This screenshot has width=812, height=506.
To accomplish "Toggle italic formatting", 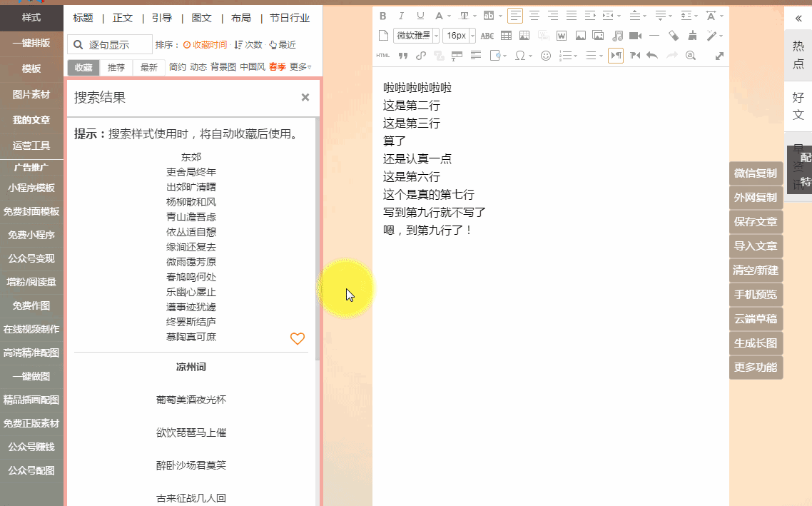I will [x=402, y=16].
